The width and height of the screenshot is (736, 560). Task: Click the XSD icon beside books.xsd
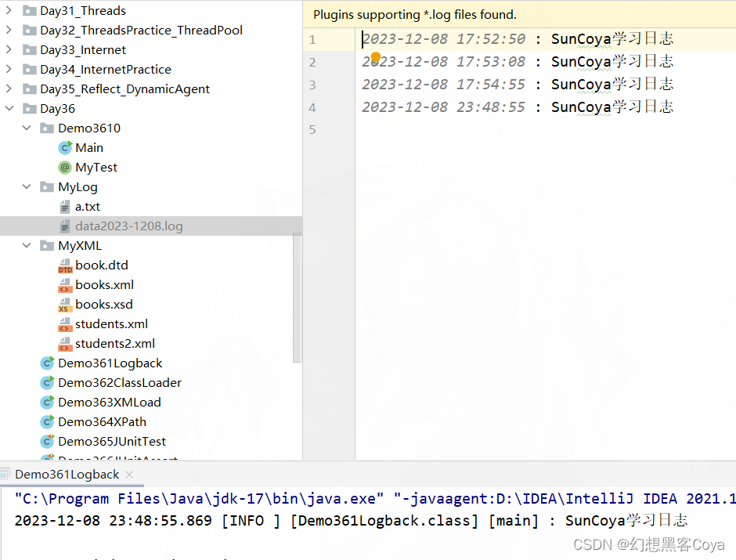tap(64, 304)
